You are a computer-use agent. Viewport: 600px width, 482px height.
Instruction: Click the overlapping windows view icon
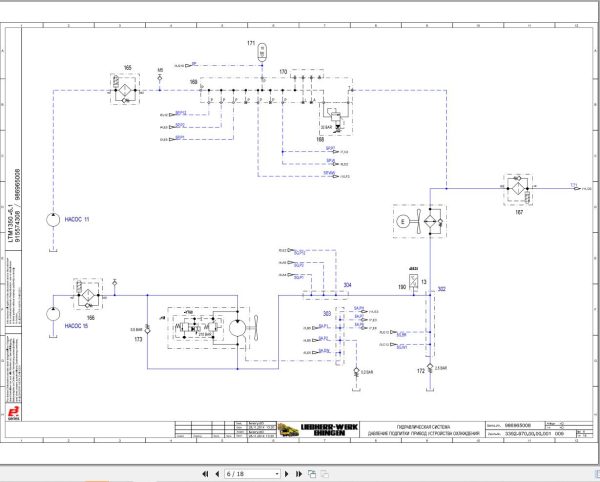click(312, 474)
